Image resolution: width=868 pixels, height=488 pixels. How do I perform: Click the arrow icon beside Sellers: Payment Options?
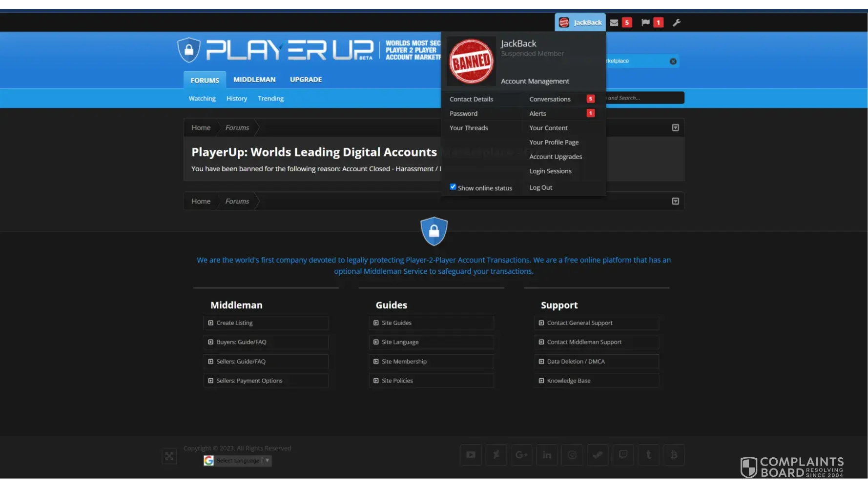pyautogui.click(x=211, y=381)
